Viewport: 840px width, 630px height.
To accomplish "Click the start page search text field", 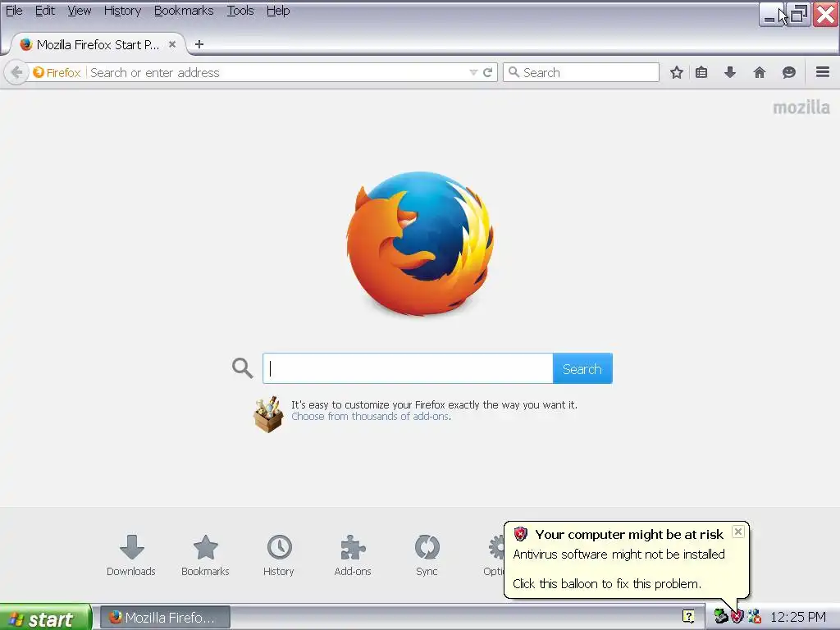I will pos(408,368).
